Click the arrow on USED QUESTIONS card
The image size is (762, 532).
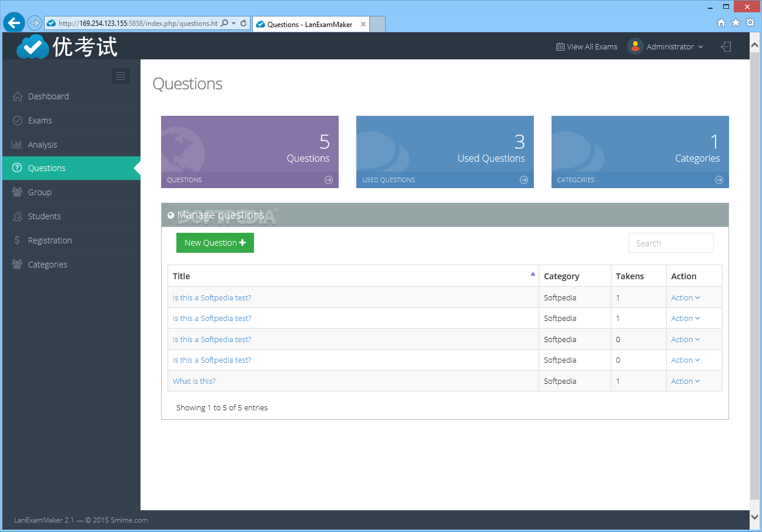coord(524,180)
